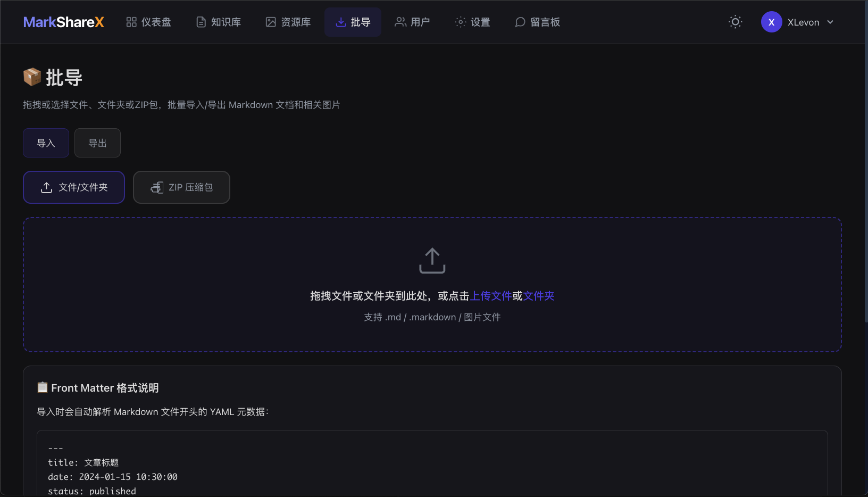Click the clipboard icon by Front Matter heading

point(43,387)
